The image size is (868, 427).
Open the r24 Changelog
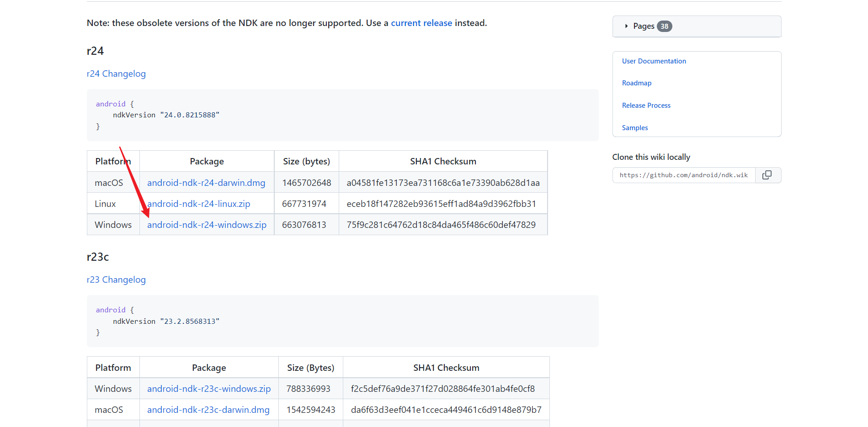pyautogui.click(x=116, y=74)
